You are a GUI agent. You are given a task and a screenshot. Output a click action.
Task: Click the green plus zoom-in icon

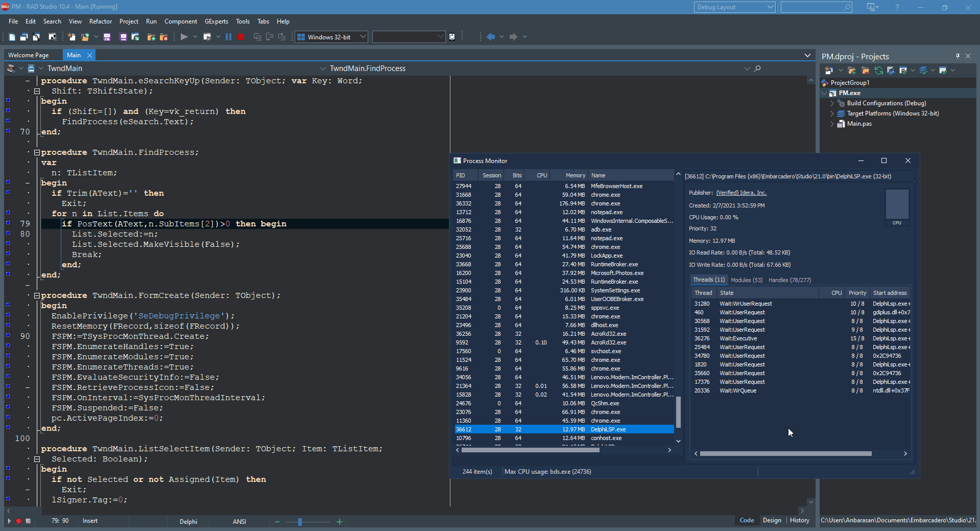pyautogui.click(x=340, y=522)
